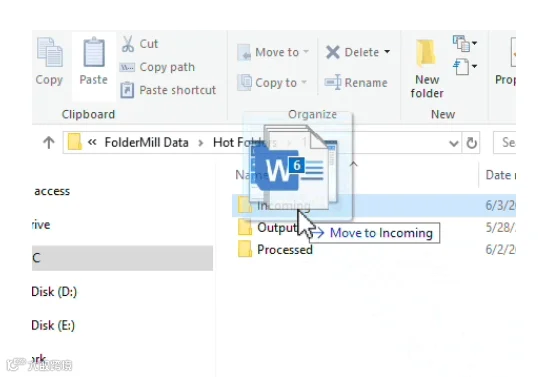This screenshot has height=377, width=538.
Task: Select the Cut scissors icon
Action: (128, 44)
